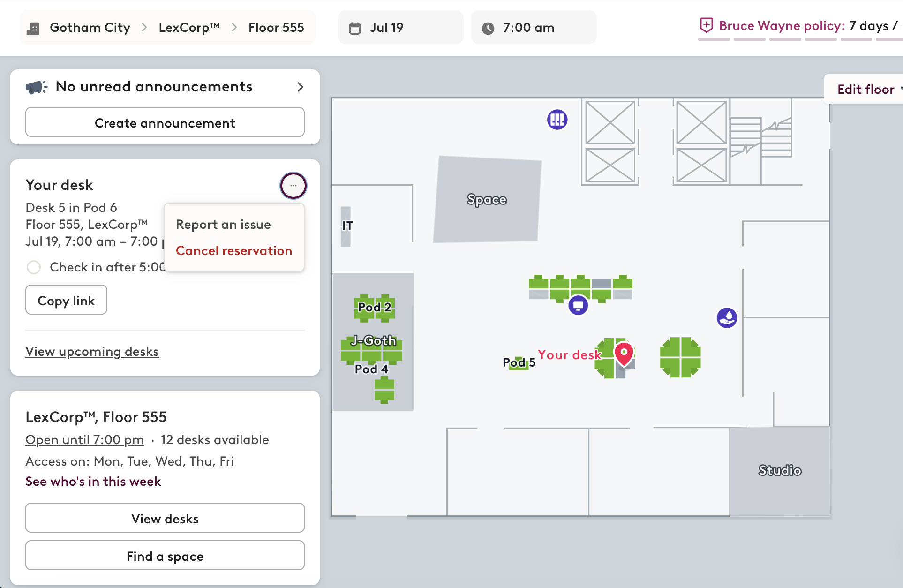The width and height of the screenshot is (903, 588).
Task: Open See who's in this week
Action: click(93, 482)
